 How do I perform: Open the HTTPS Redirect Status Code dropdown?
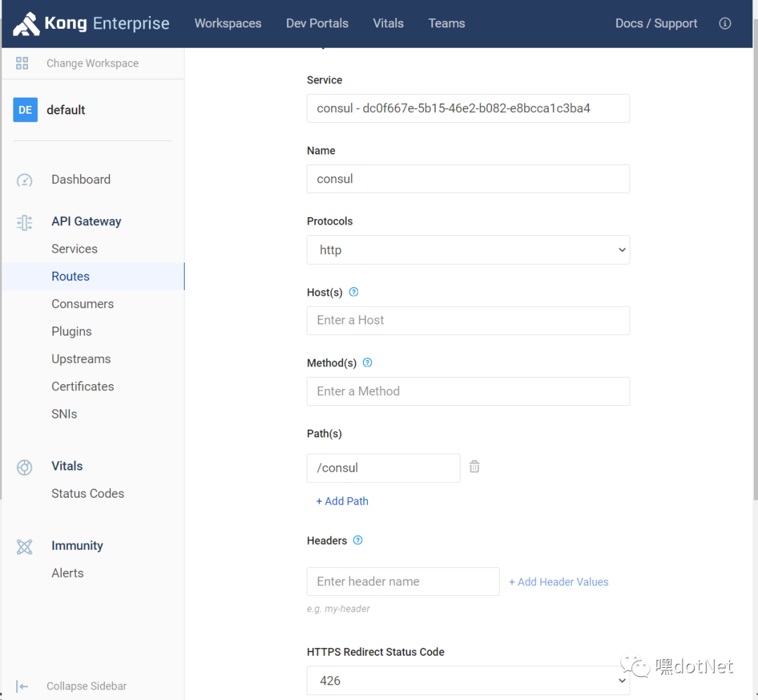(468, 680)
